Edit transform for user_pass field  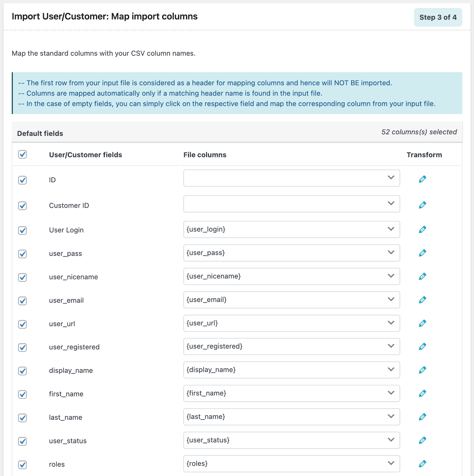pyautogui.click(x=422, y=253)
